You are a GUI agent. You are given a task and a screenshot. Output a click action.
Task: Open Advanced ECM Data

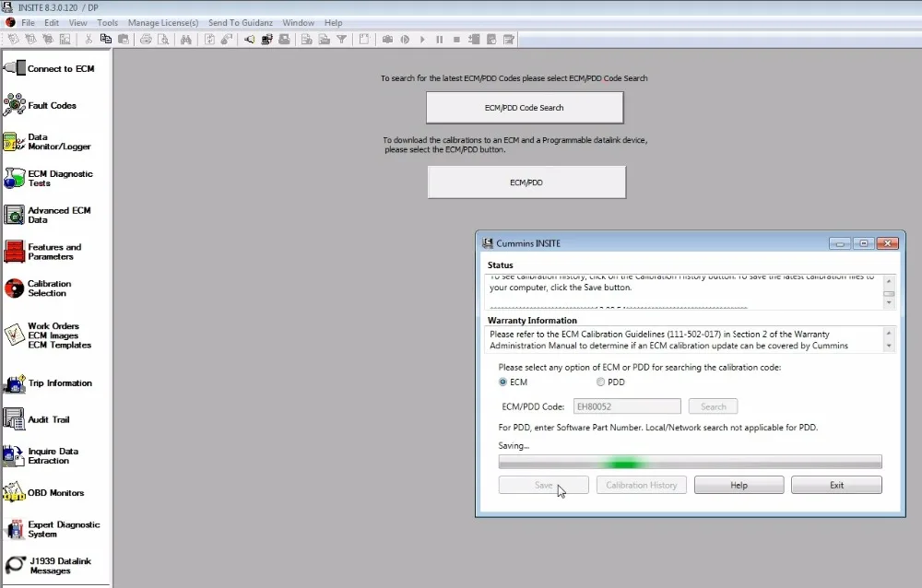47,215
